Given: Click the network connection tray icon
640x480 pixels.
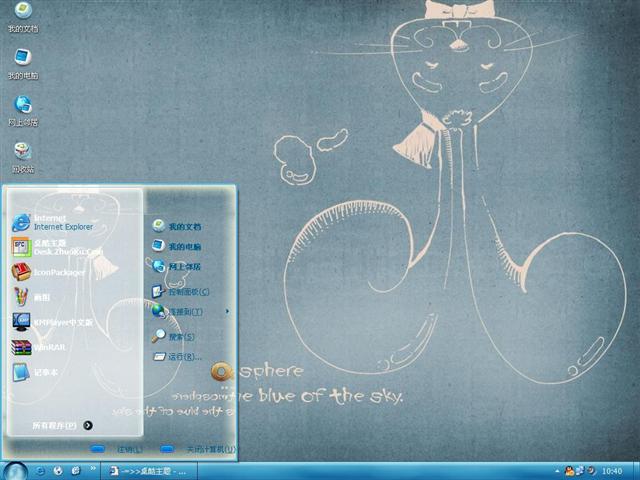Looking at the screenshot, I should coord(580,471).
